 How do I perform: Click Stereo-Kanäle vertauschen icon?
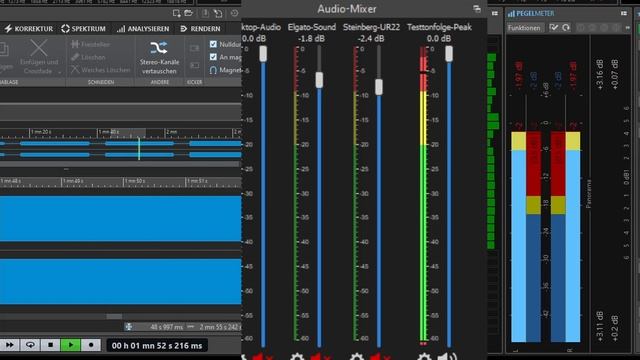point(158,48)
